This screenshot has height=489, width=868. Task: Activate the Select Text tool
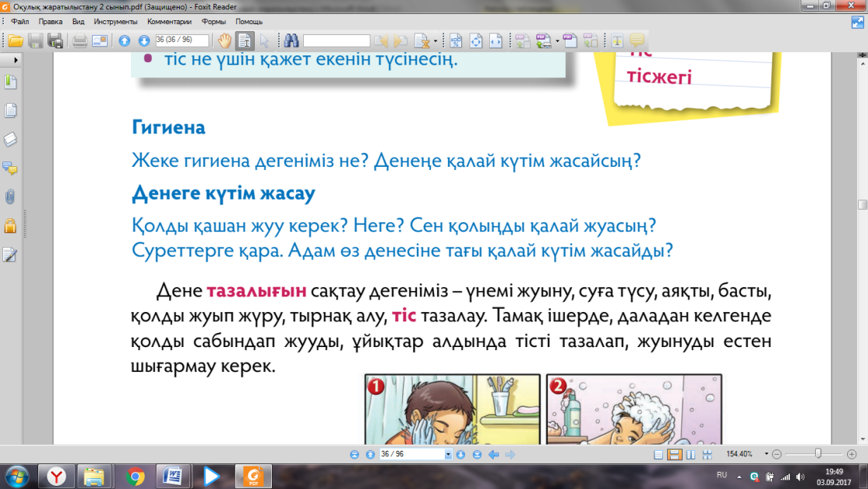click(245, 41)
